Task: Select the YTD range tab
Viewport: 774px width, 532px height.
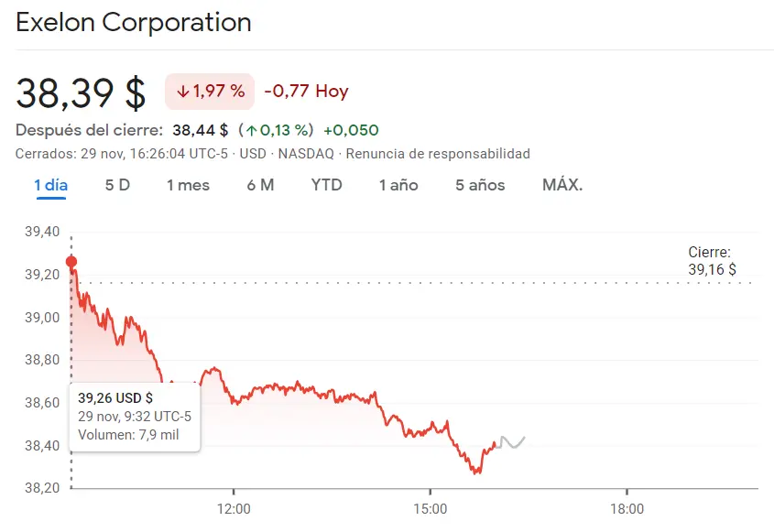Action: (326, 185)
